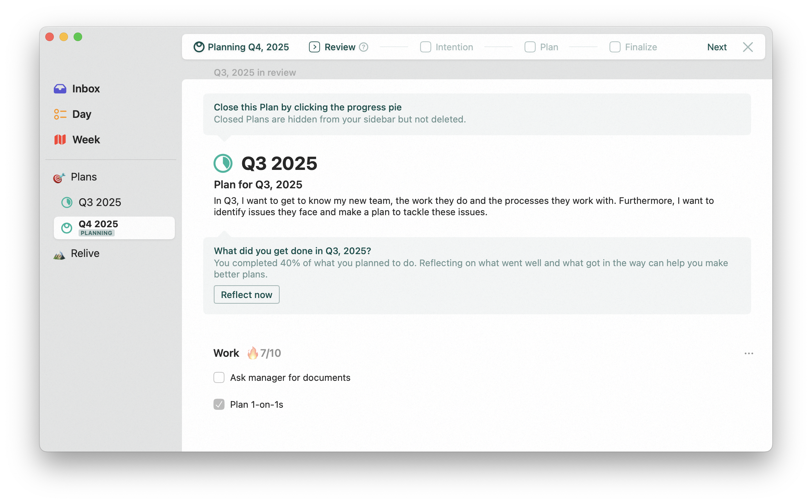Viewport: 812px width, 504px height.
Task: Click Planning Q4, 2025 title text
Action: click(248, 47)
